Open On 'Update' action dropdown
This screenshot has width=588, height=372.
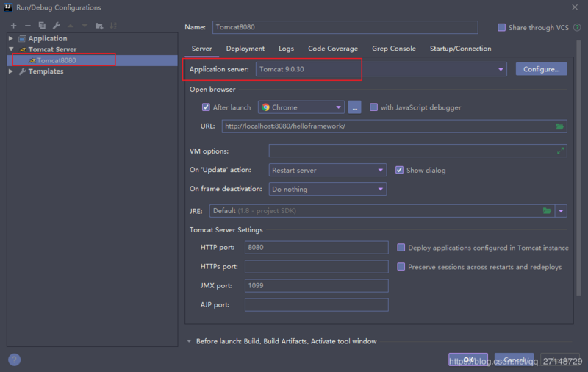coord(327,171)
